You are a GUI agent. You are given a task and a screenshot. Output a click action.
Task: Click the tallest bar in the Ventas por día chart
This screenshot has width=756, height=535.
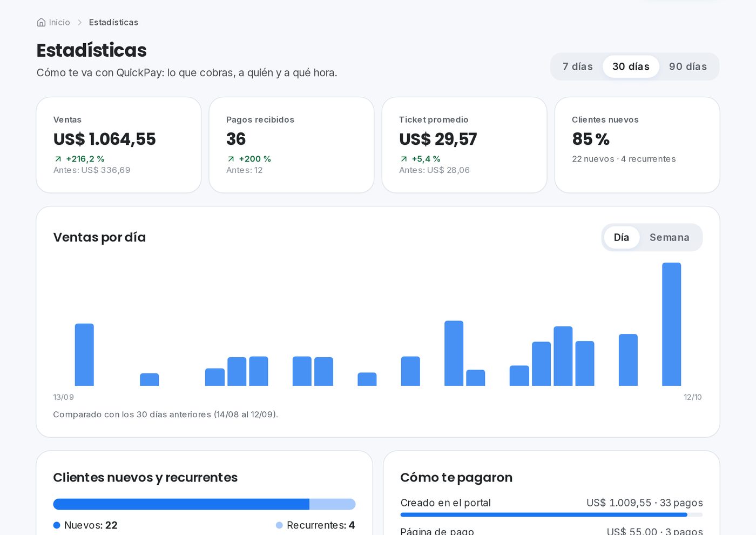(x=671, y=324)
